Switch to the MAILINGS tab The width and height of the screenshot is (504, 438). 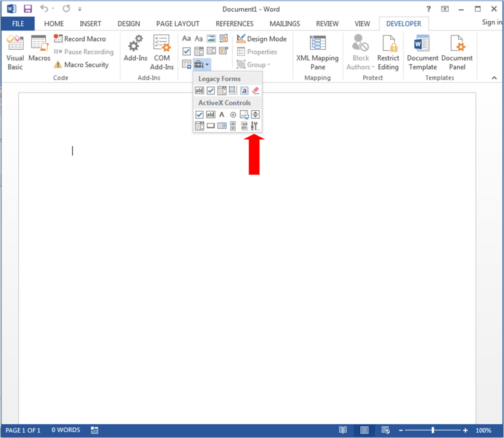click(284, 23)
